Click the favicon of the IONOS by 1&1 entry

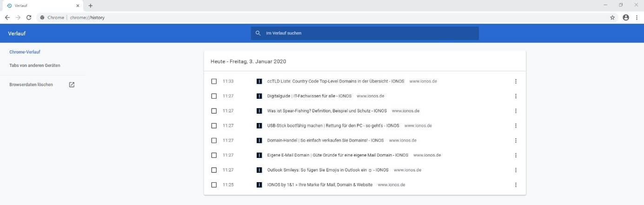tap(259, 184)
